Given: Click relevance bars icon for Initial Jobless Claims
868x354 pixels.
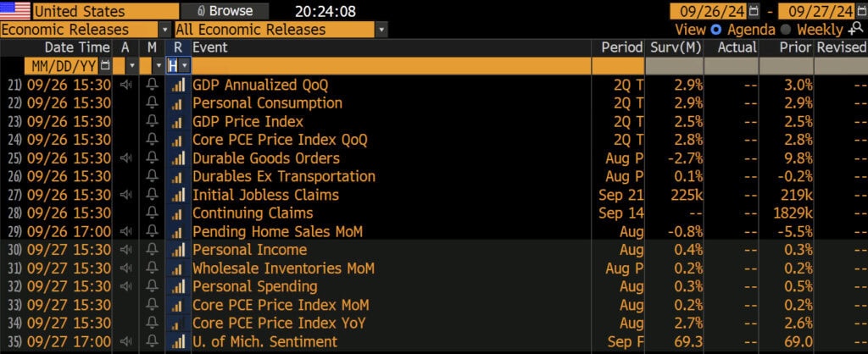Looking at the screenshot, I should click(177, 195).
